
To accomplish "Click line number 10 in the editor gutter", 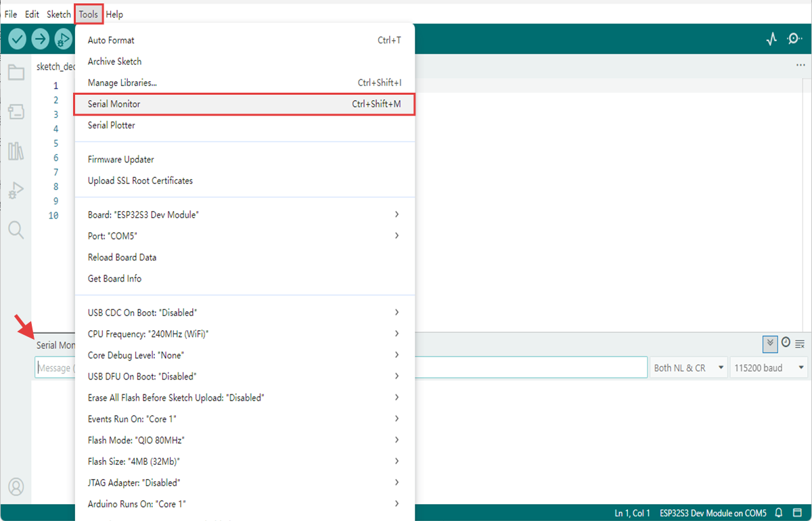I will point(53,215).
